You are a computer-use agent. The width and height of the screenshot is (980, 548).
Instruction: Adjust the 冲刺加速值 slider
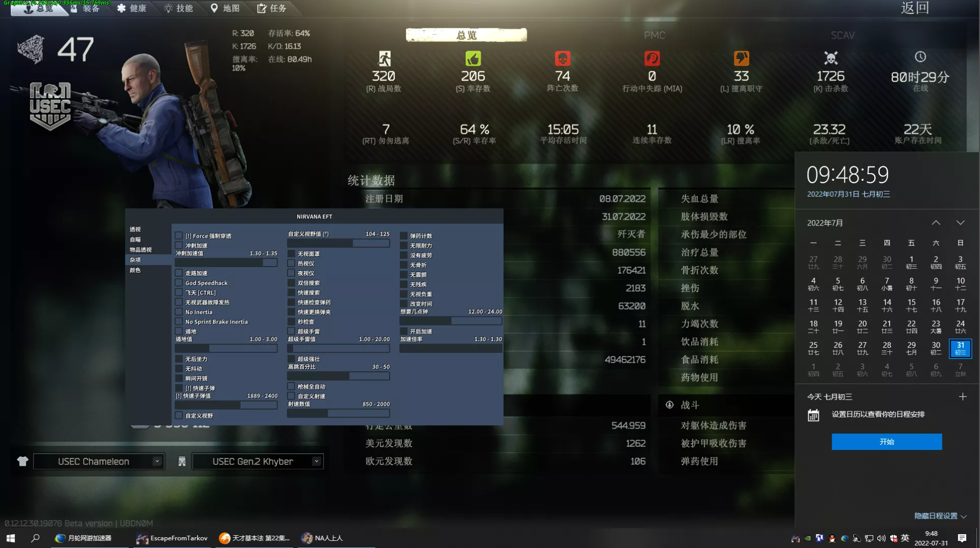tap(226, 262)
